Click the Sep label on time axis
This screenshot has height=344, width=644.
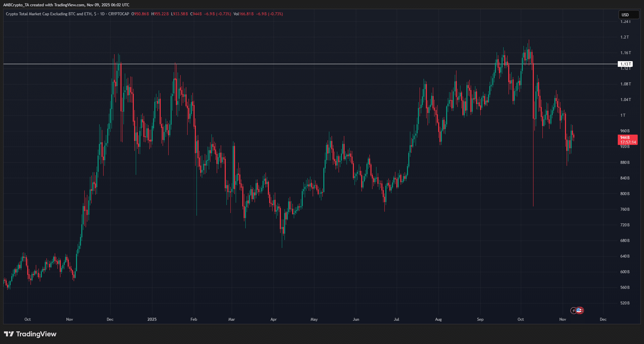coord(480,319)
